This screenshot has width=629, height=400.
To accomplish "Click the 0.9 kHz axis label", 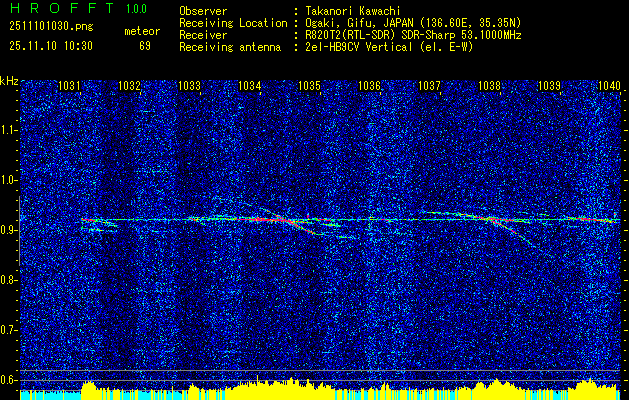I will click(x=8, y=230).
